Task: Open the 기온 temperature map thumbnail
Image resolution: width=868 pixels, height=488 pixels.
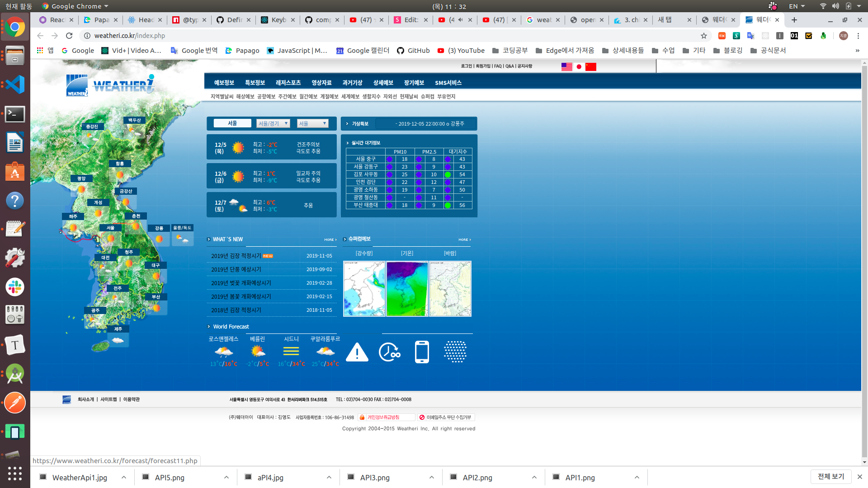Action: 407,289
